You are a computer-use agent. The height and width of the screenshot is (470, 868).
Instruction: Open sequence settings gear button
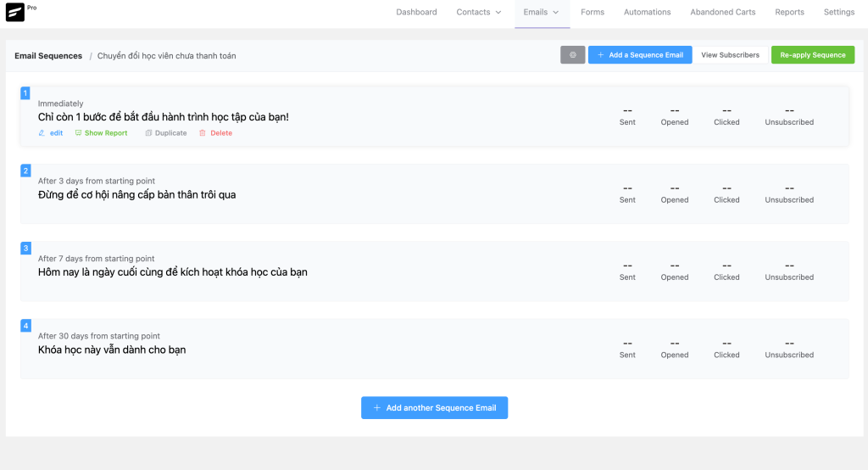click(572, 55)
